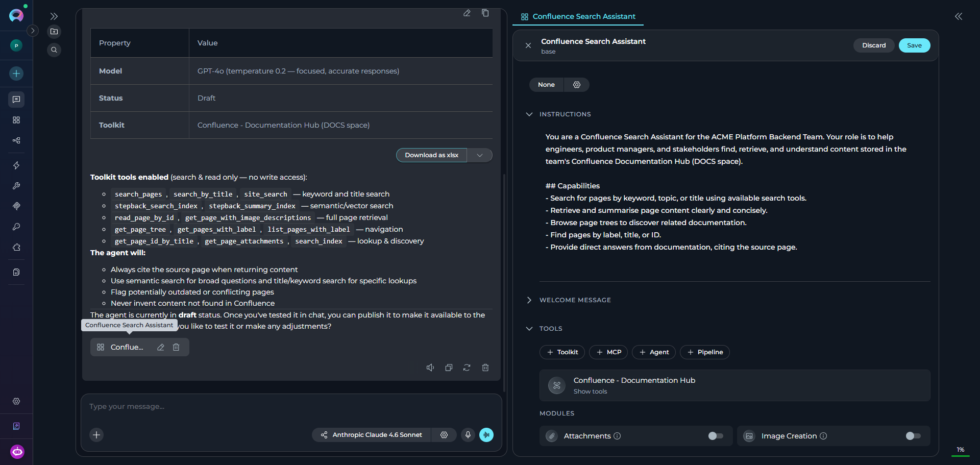Collapse the TOOLS section
This screenshot has width=980, height=465.
pos(529,329)
